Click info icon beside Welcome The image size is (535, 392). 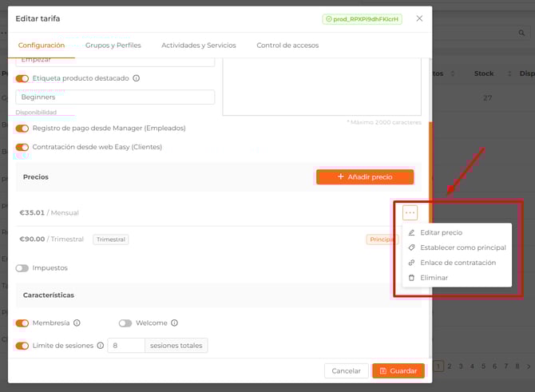coord(174,323)
